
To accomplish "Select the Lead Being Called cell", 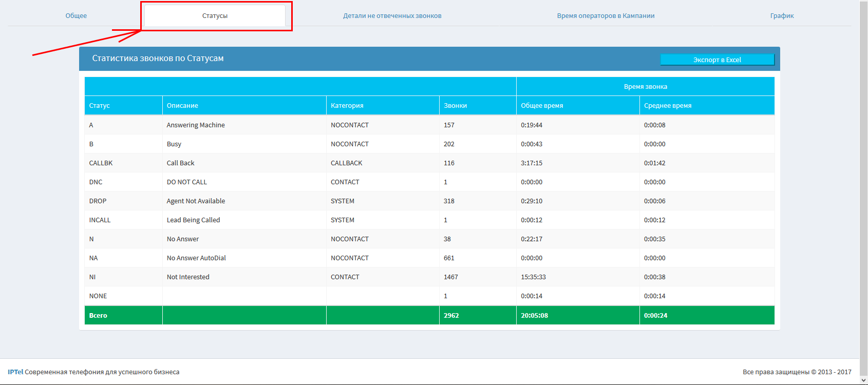I will pos(244,220).
